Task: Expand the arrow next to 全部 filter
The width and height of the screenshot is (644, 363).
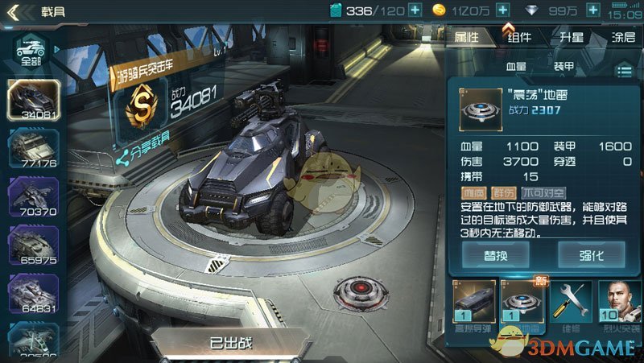Action: (x=57, y=49)
